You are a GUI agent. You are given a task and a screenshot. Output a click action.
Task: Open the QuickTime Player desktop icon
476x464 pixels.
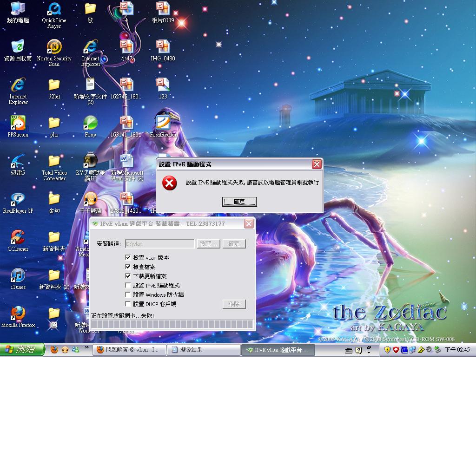click(54, 15)
